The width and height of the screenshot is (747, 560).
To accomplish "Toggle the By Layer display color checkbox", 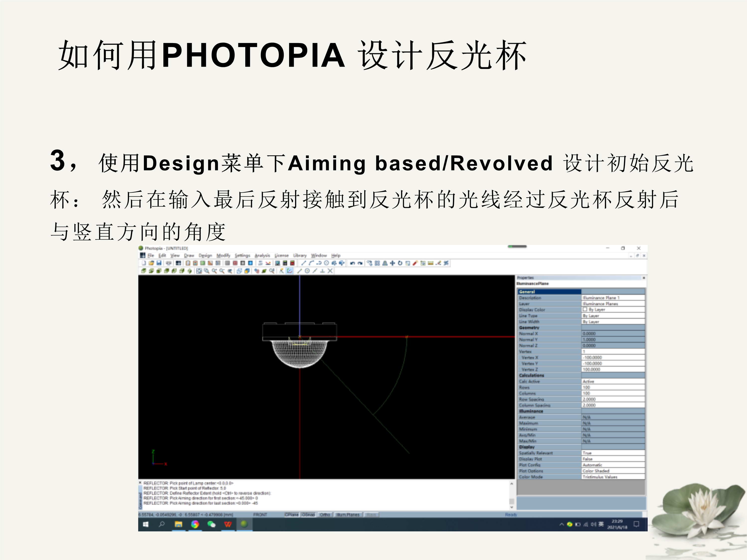I will [x=585, y=309].
